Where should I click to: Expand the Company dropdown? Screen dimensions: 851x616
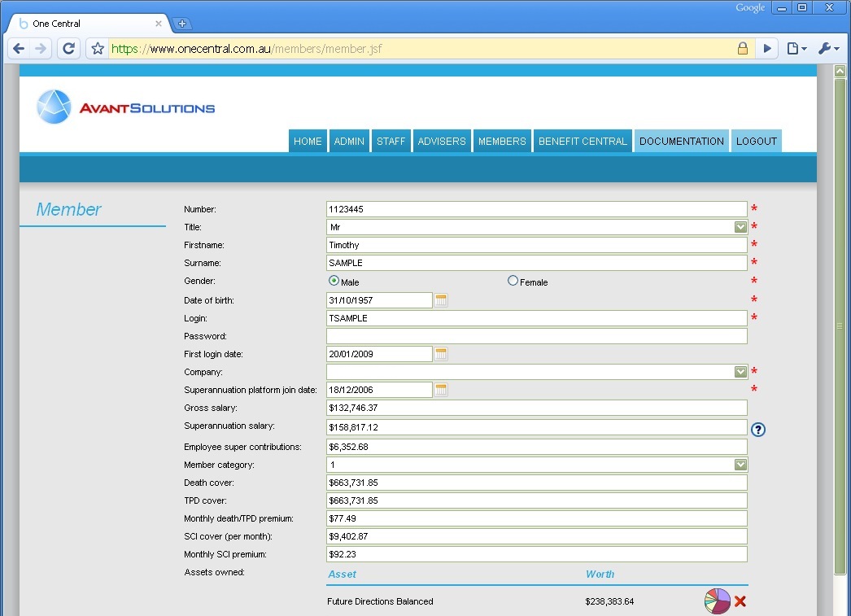[x=740, y=372]
